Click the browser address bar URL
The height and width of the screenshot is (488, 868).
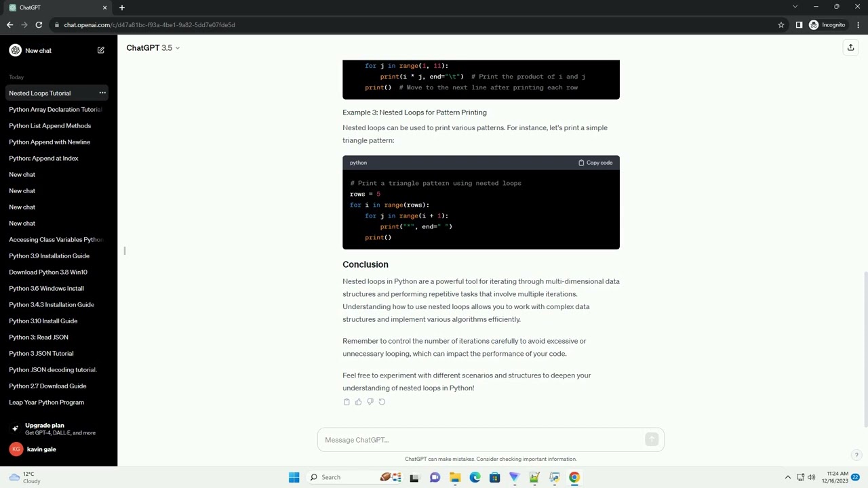click(x=149, y=25)
